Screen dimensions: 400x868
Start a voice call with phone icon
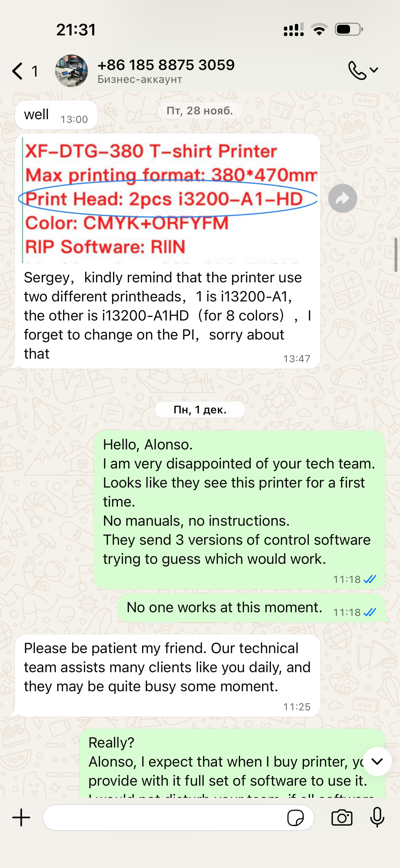coord(357,70)
